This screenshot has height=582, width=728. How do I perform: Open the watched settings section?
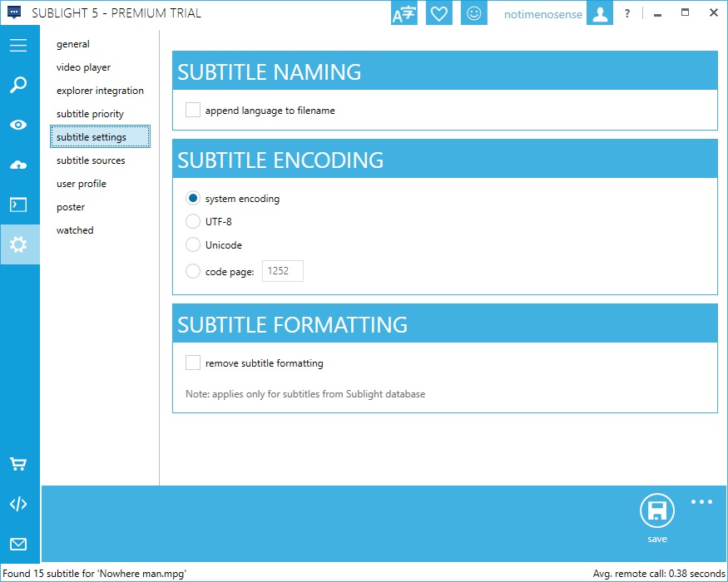click(x=75, y=230)
